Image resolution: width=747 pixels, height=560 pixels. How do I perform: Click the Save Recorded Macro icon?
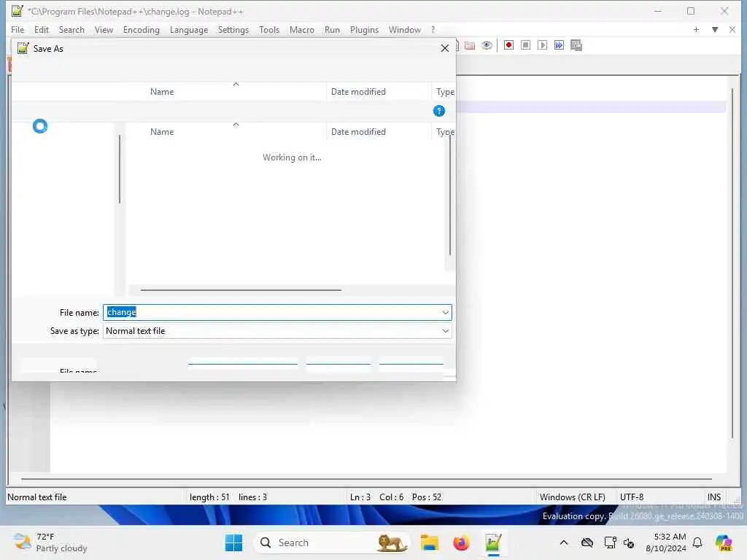point(576,45)
